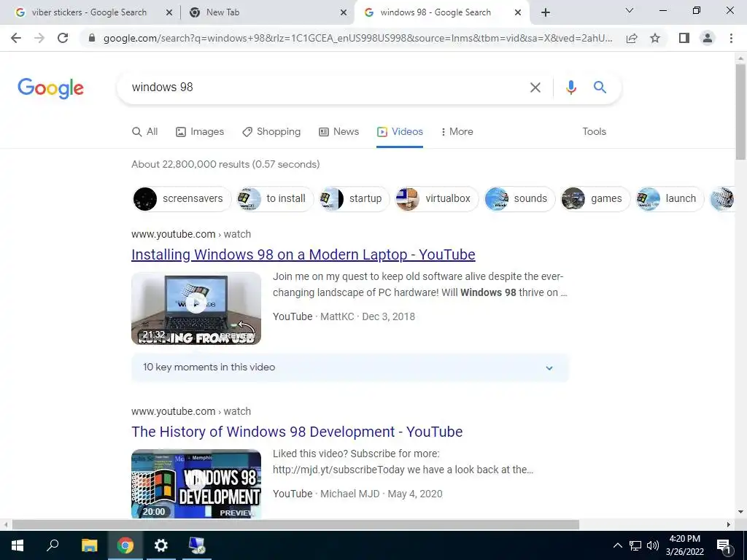Image resolution: width=747 pixels, height=560 pixels.
Task: Open the tab search chevron
Action: click(x=630, y=10)
